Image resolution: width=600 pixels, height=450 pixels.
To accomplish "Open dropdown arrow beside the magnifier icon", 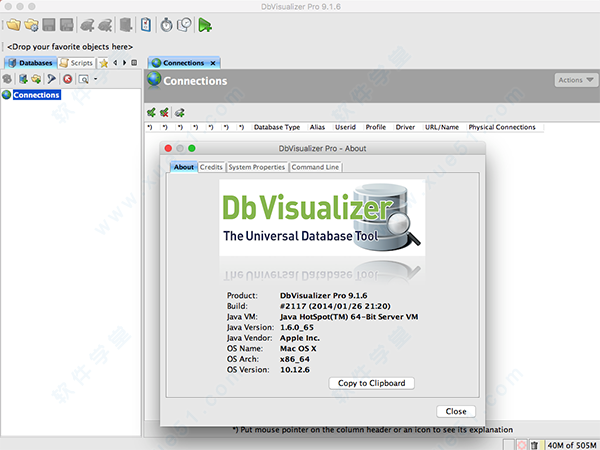I will [x=96, y=79].
